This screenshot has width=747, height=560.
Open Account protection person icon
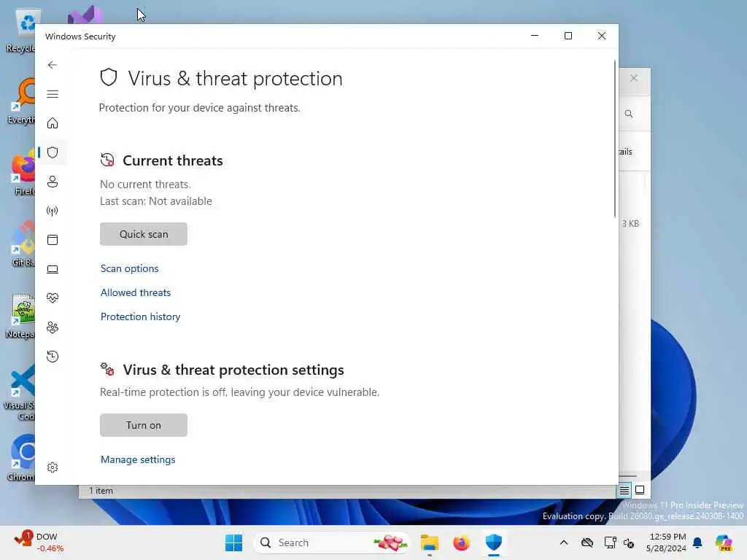(x=53, y=182)
